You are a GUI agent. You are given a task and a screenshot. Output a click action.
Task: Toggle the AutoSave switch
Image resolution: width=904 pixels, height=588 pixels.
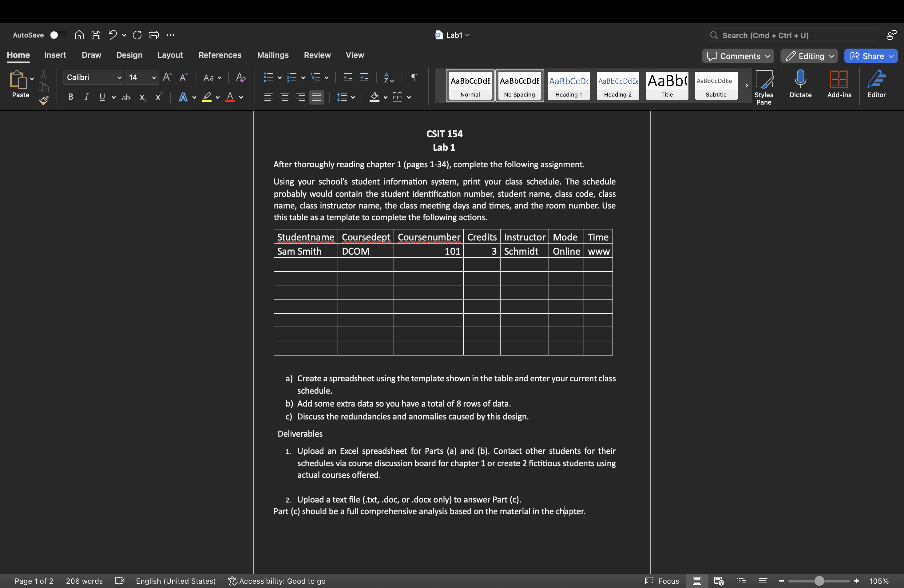coord(57,35)
